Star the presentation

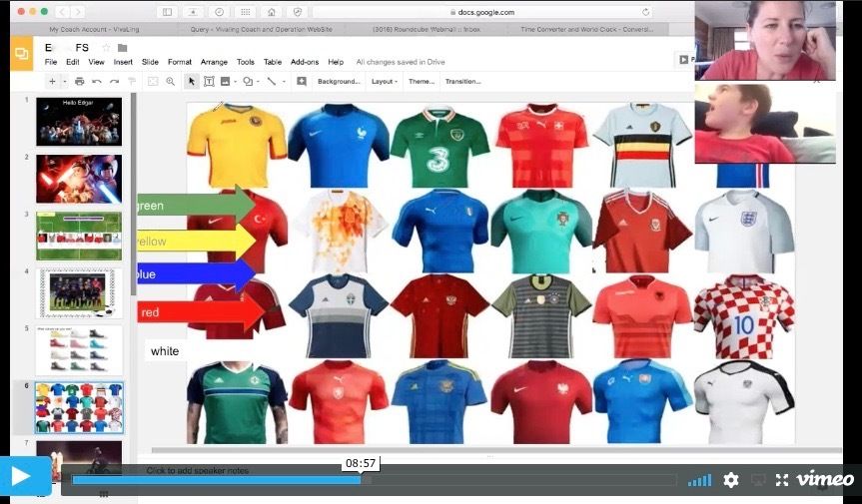click(x=106, y=48)
